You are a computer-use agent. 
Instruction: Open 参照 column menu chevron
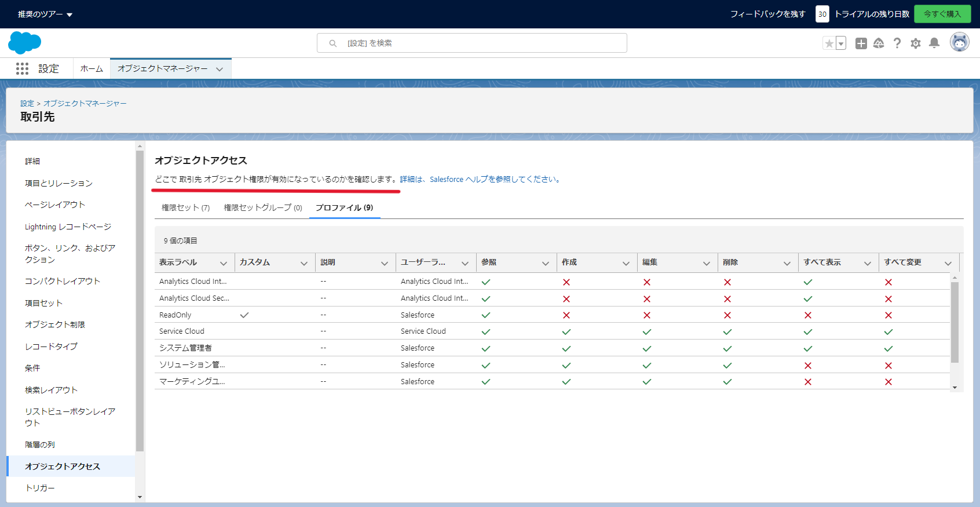pyautogui.click(x=546, y=264)
